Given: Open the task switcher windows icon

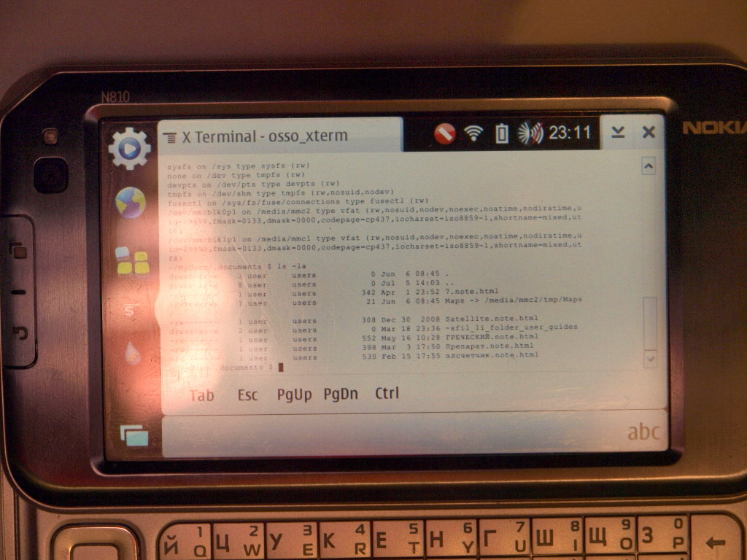Looking at the screenshot, I should pos(134,435).
